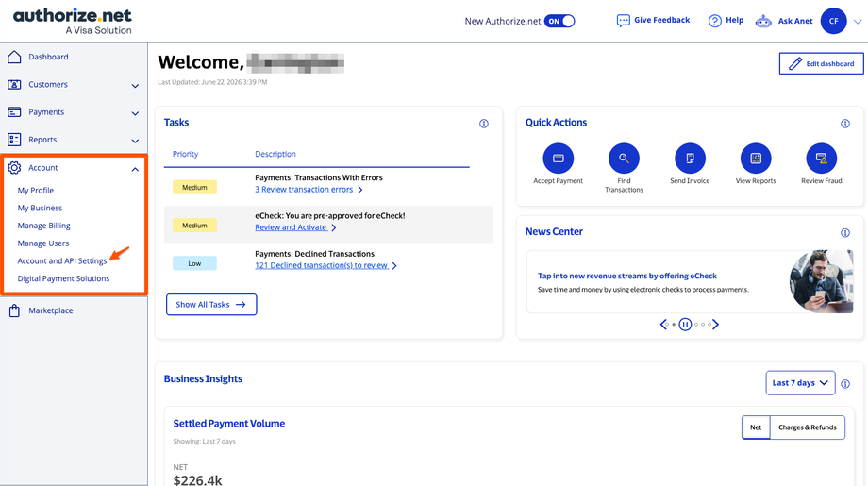Click the Description column header
This screenshot has height=486, width=868.
(x=275, y=154)
